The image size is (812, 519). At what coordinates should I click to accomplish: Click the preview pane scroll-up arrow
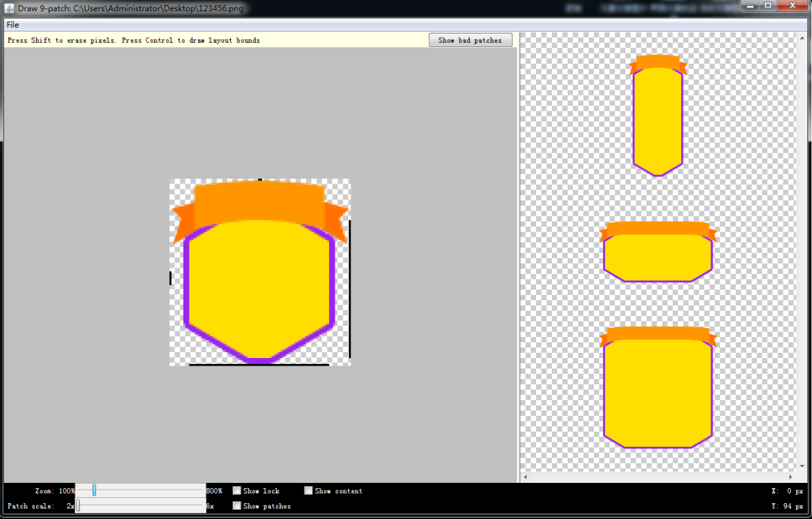[802, 38]
